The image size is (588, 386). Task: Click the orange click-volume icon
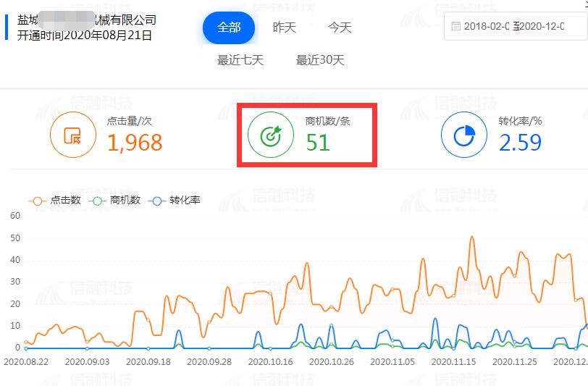pos(73,135)
